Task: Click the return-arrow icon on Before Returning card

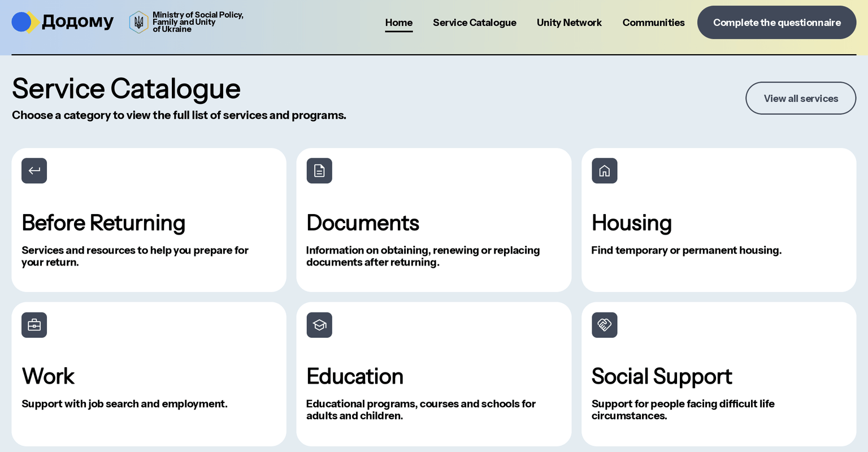Action: click(34, 171)
